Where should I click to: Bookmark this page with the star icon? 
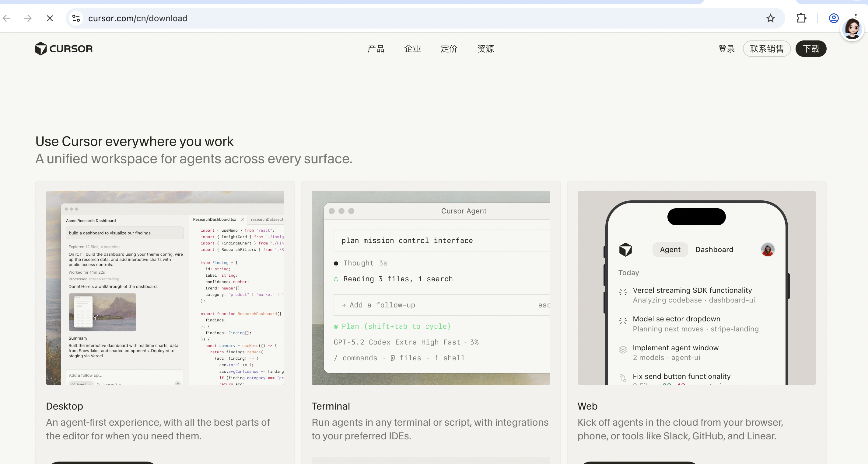pos(770,18)
